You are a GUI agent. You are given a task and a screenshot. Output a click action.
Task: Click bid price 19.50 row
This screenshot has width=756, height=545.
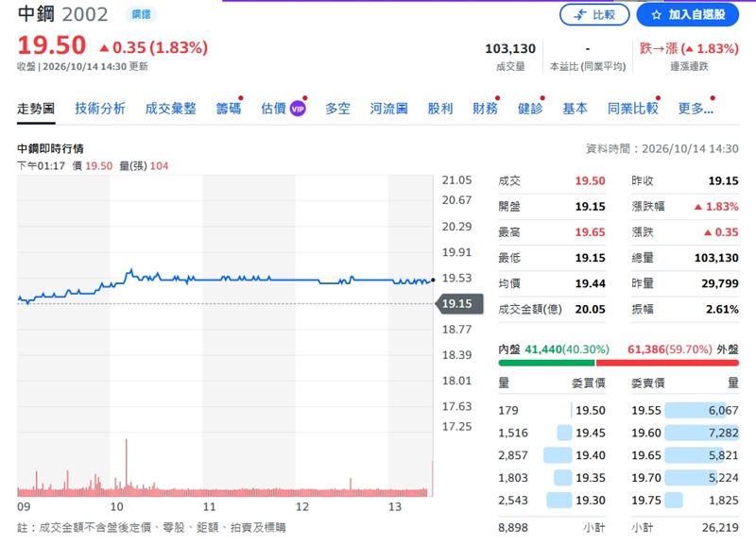552,410
